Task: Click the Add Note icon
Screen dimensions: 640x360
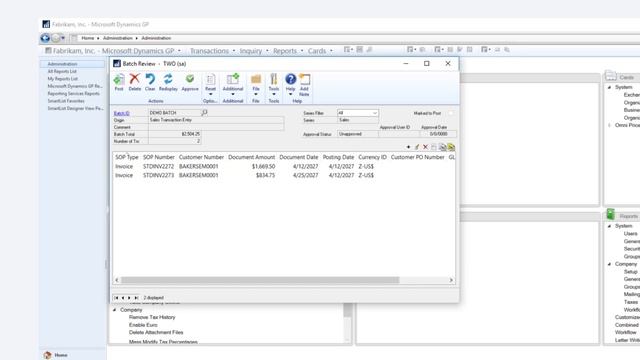Action: point(304,79)
